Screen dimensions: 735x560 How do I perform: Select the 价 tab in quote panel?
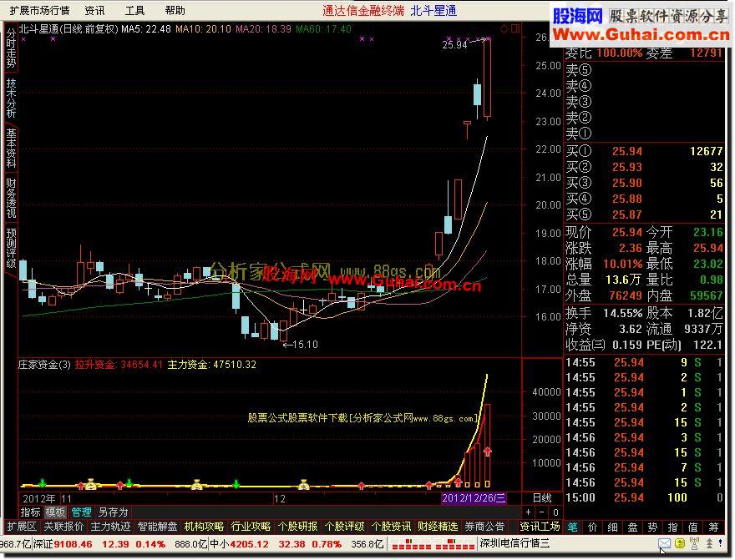coord(592,527)
